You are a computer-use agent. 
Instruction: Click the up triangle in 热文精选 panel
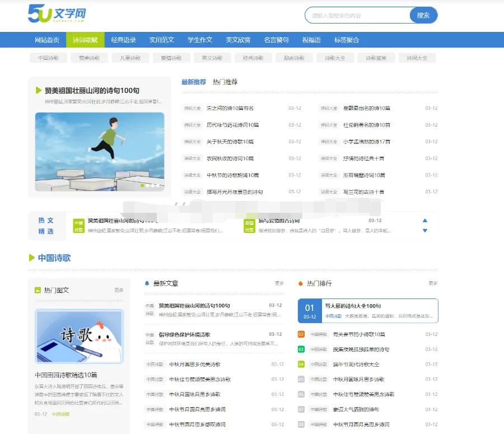425,221
